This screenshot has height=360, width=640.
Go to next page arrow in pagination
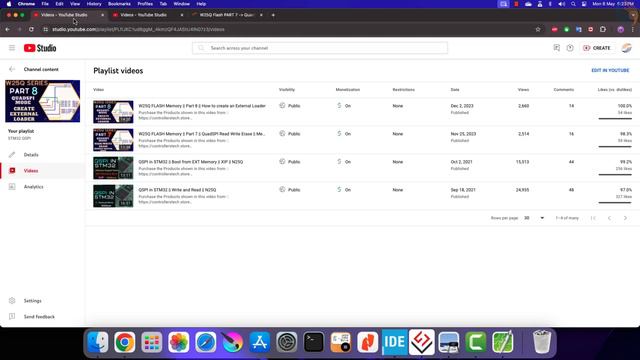click(625, 218)
